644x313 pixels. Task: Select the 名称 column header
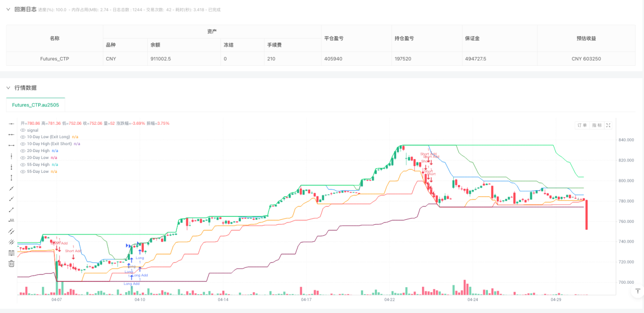click(x=54, y=38)
